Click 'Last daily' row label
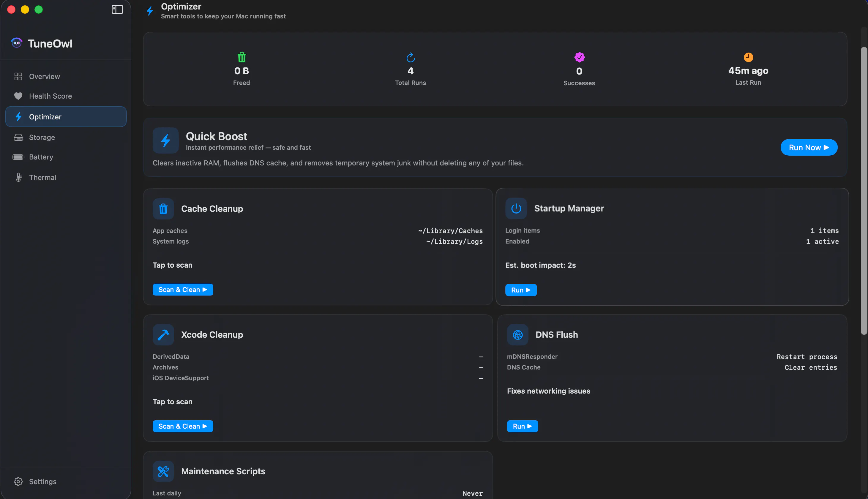868x499 pixels. coord(167,493)
